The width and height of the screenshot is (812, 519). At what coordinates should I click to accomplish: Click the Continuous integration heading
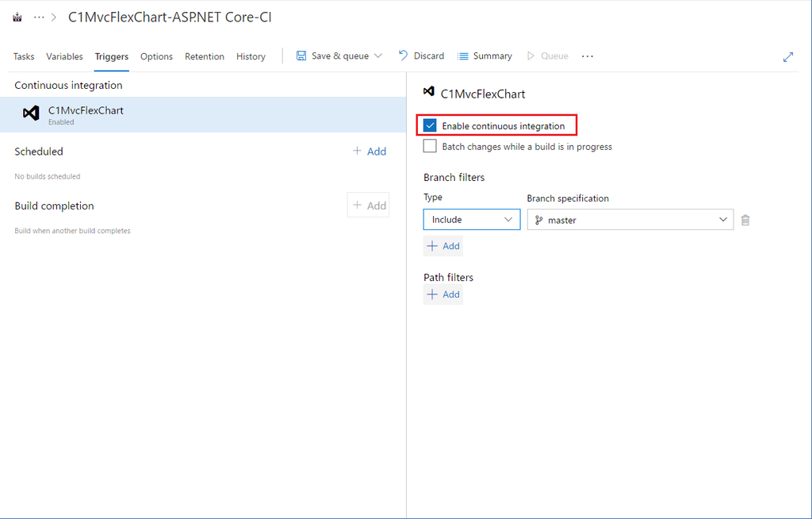click(68, 85)
